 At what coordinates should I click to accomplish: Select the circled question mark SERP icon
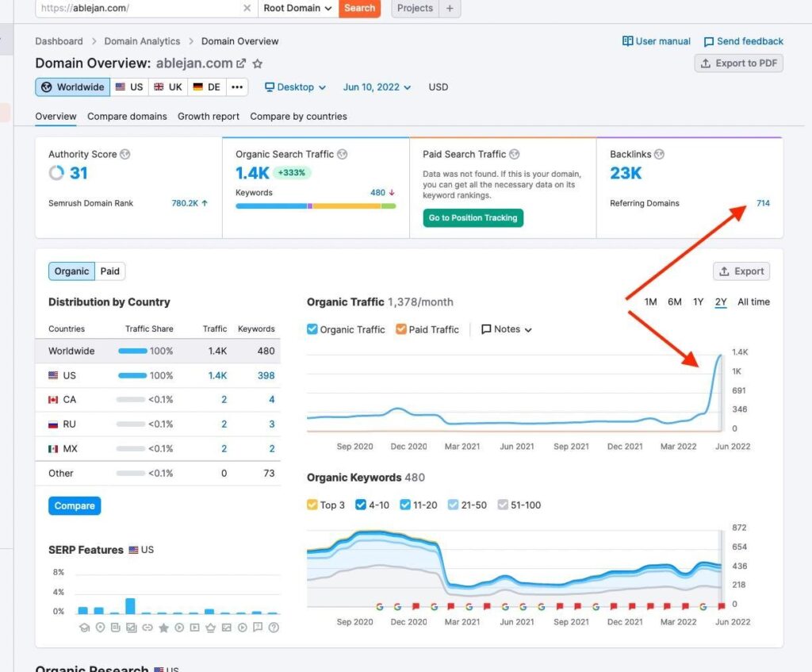[x=274, y=628]
